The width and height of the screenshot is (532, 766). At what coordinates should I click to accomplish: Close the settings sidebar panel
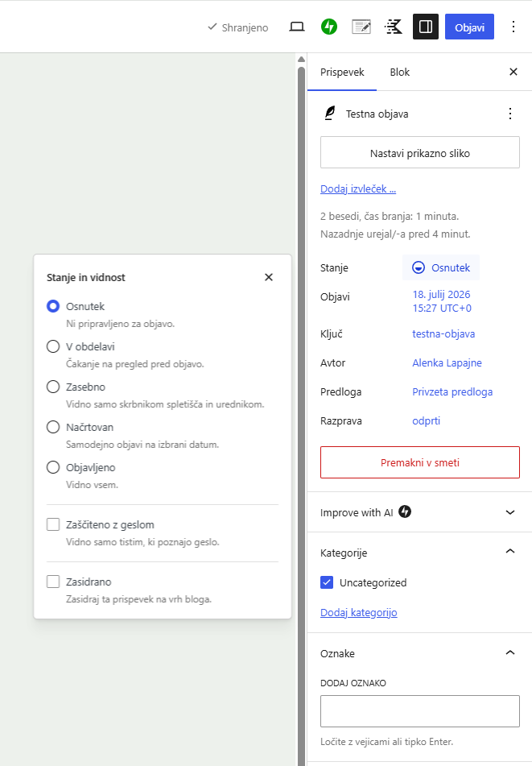[x=513, y=72]
